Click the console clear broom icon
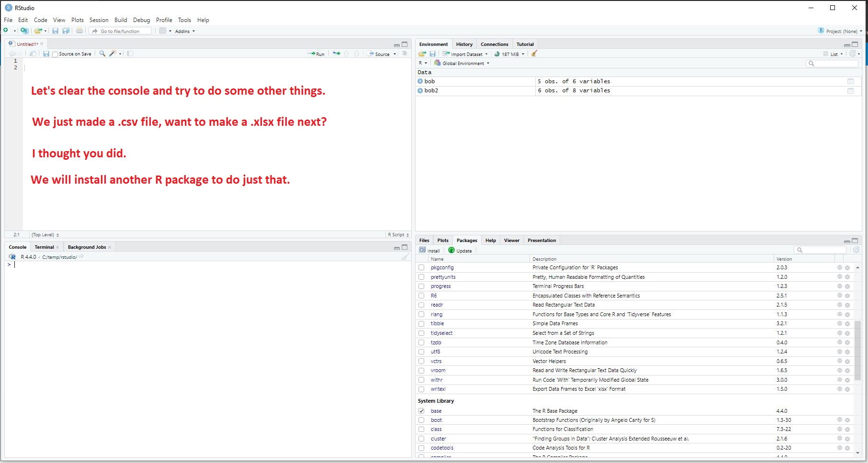 point(405,257)
